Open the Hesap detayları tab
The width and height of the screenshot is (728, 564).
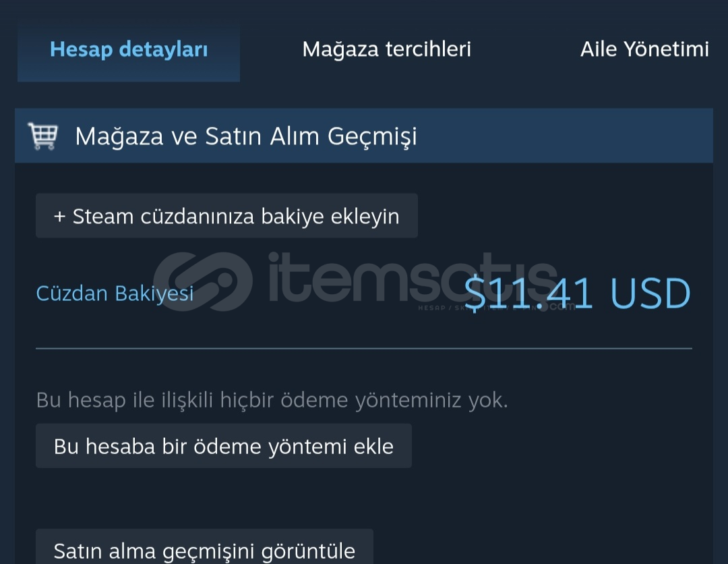pyautogui.click(x=129, y=50)
